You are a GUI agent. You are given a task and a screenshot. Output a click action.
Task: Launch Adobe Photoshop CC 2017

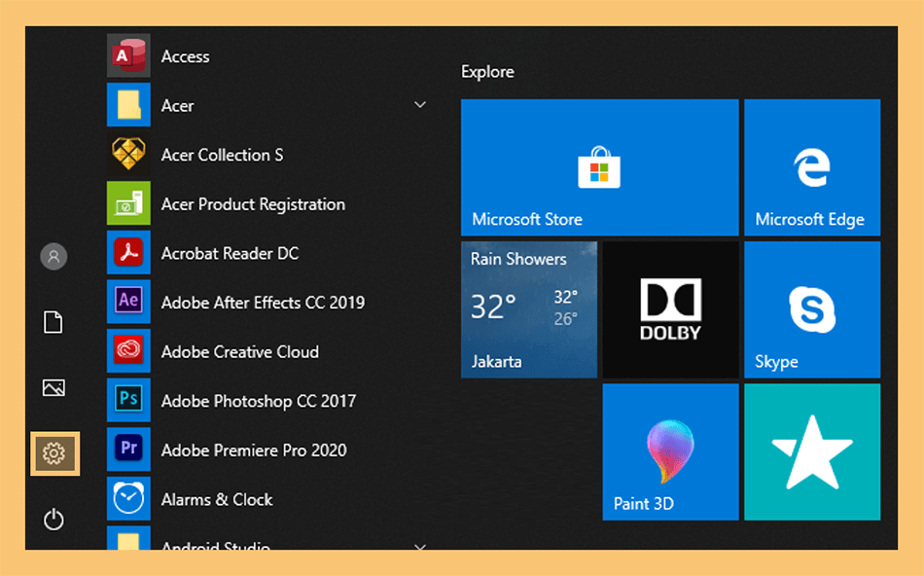267,401
